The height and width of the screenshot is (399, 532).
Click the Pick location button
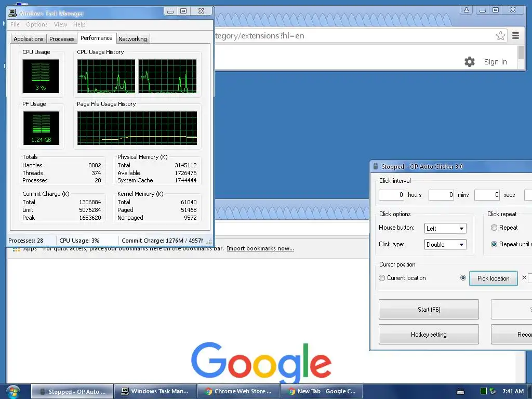pyautogui.click(x=494, y=278)
